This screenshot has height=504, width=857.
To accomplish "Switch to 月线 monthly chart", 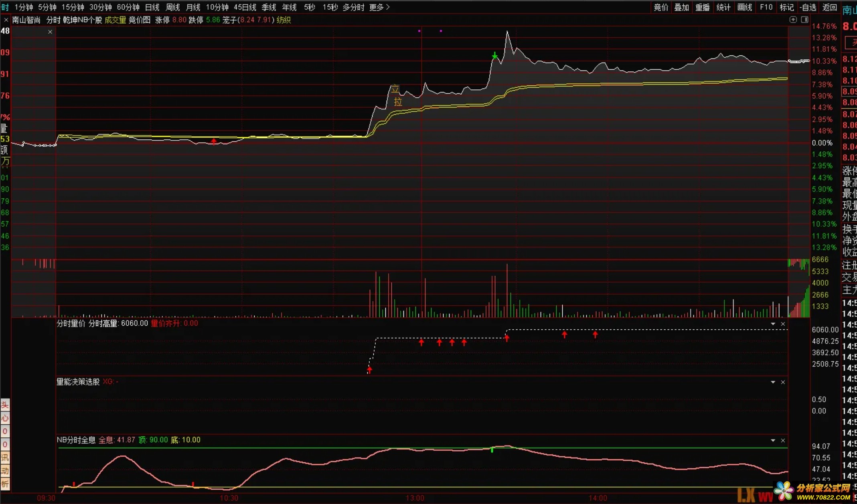I will [x=193, y=7].
